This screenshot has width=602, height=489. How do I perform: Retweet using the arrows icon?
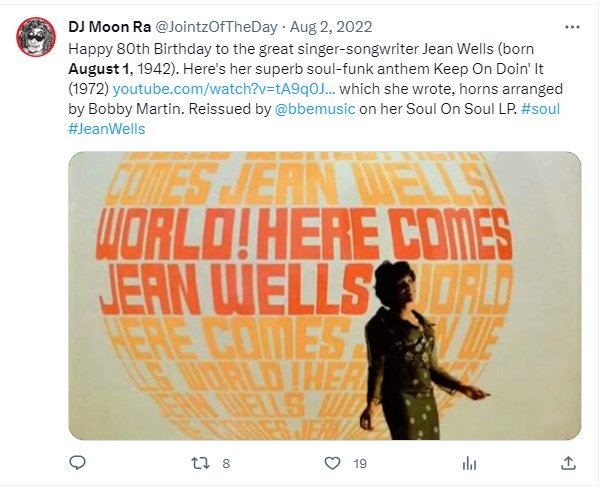point(200,463)
